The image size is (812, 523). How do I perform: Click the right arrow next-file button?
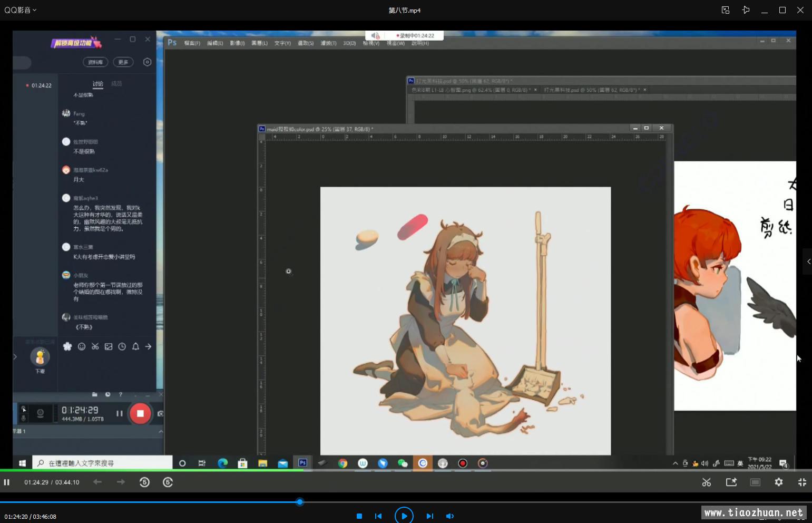pos(121,482)
